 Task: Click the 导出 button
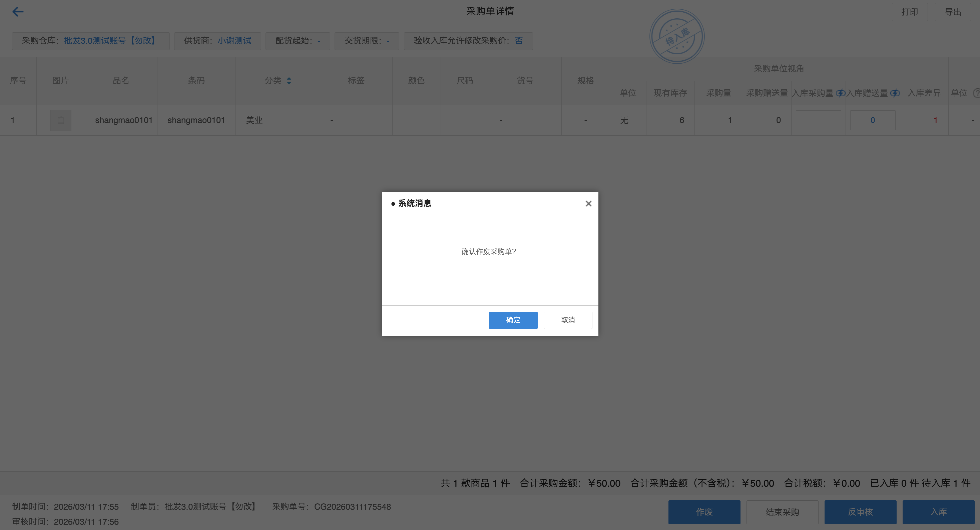[x=953, y=12]
